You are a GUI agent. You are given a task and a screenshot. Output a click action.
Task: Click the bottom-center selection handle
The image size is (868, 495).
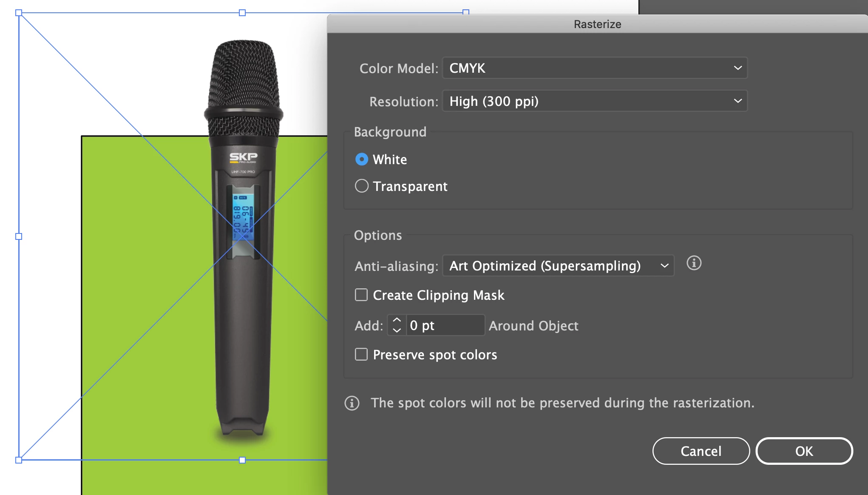[242, 460]
